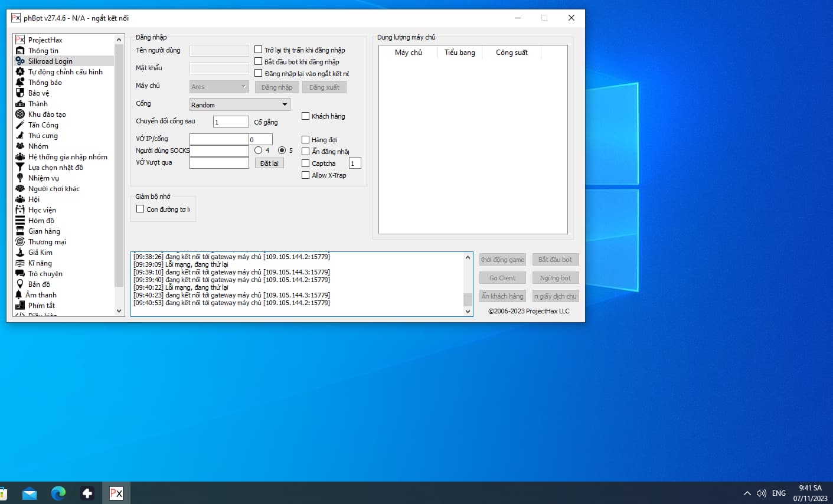Select the Tấn Công sword icon
The image size is (833, 504).
(20, 125)
